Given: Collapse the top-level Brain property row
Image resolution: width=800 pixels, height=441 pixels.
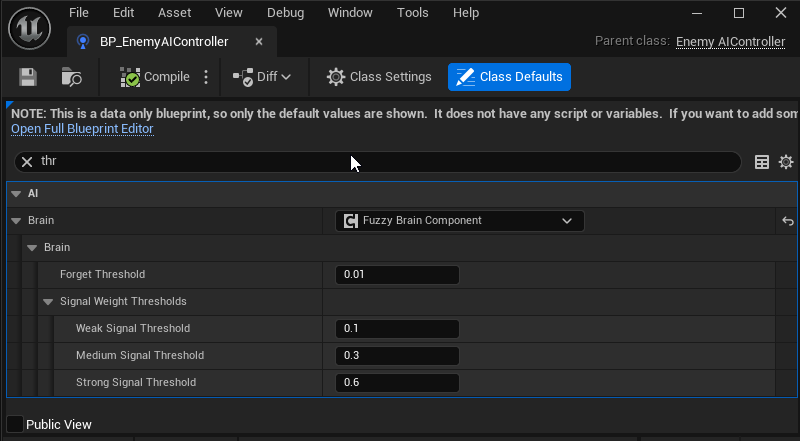Looking at the screenshot, I should (x=16, y=221).
